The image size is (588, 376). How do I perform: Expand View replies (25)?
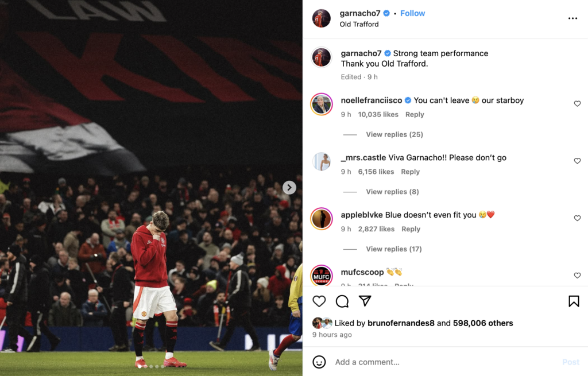(x=394, y=134)
